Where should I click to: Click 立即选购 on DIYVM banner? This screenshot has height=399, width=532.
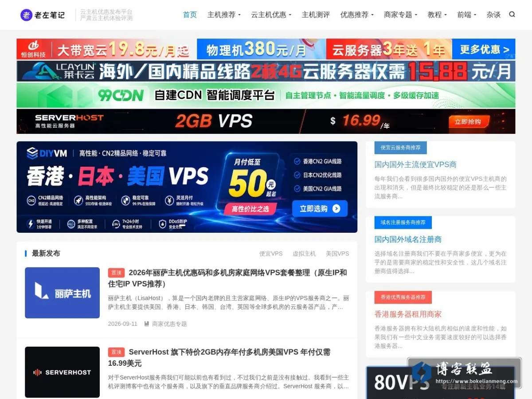[320, 208]
